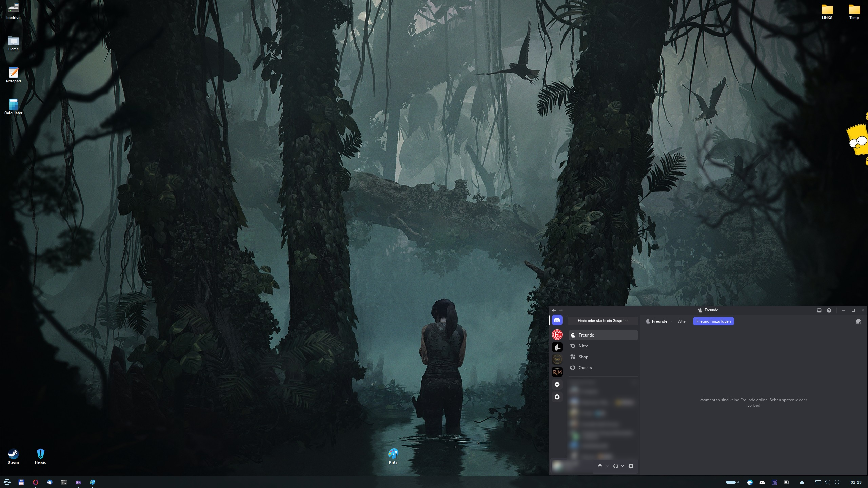This screenshot has width=868, height=488.
Task: Click the Freund hinzufügen button
Action: pyautogui.click(x=713, y=321)
